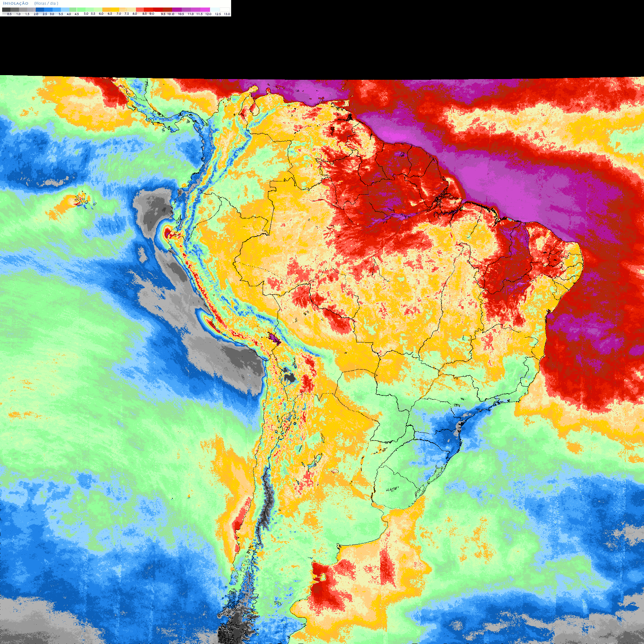Click the legend value label 3.0
This screenshot has width=644, height=644.
pyautogui.click(x=52, y=14)
